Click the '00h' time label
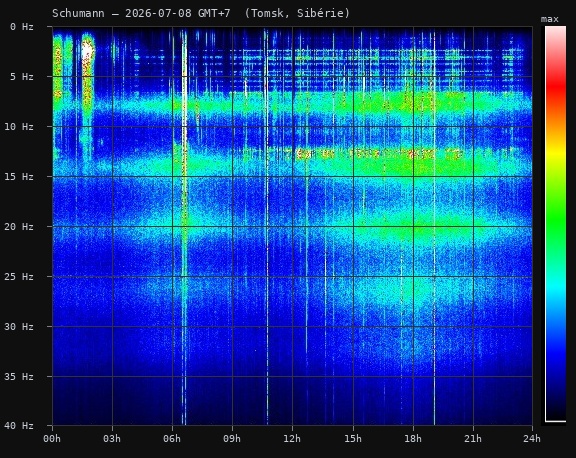The height and width of the screenshot is (458, 576). click(x=52, y=439)
